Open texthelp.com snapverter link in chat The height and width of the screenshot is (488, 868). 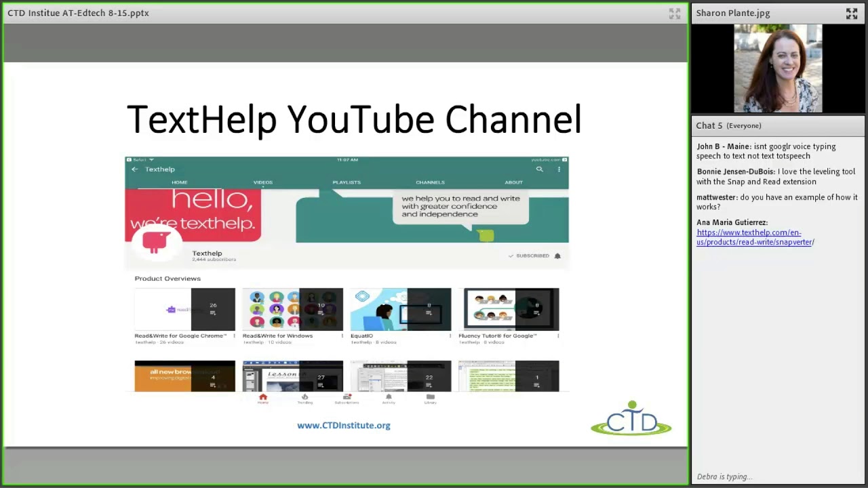pos(755,237)
